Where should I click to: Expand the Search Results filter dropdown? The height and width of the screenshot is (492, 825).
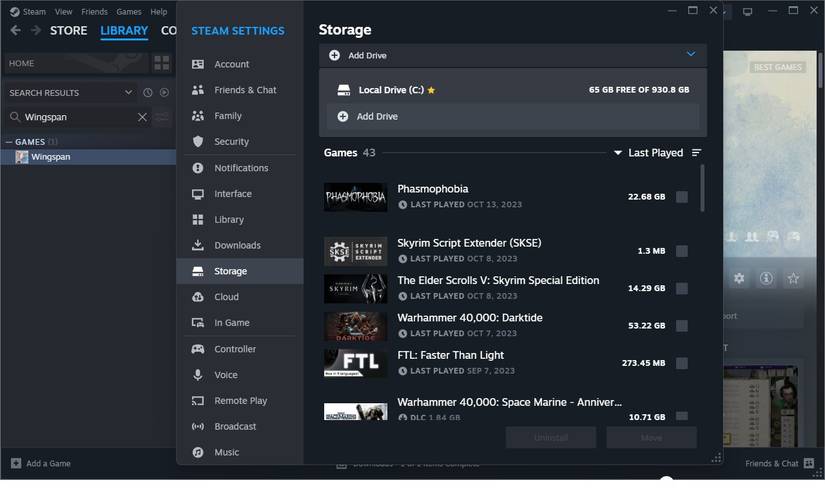[128, 93]
